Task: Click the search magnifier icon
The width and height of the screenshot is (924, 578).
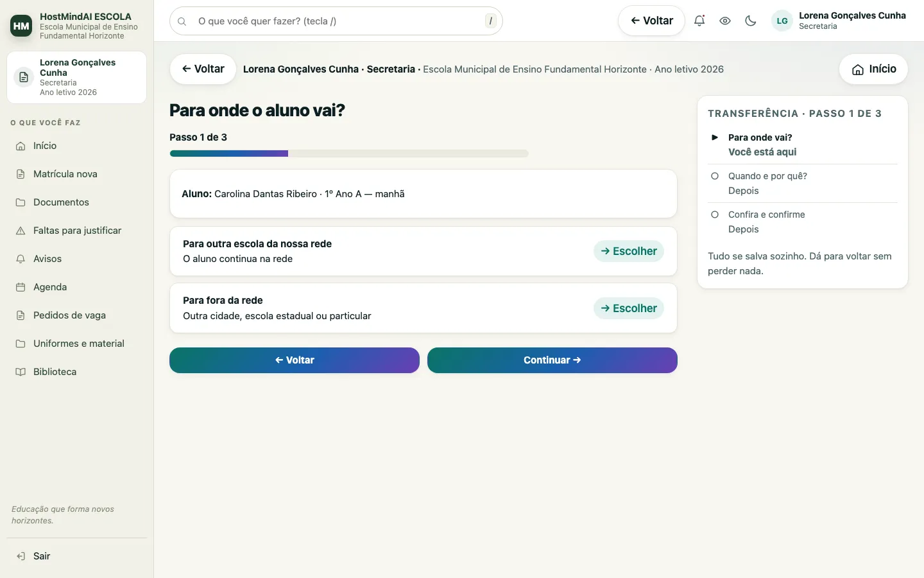Action: pos(182,21)
